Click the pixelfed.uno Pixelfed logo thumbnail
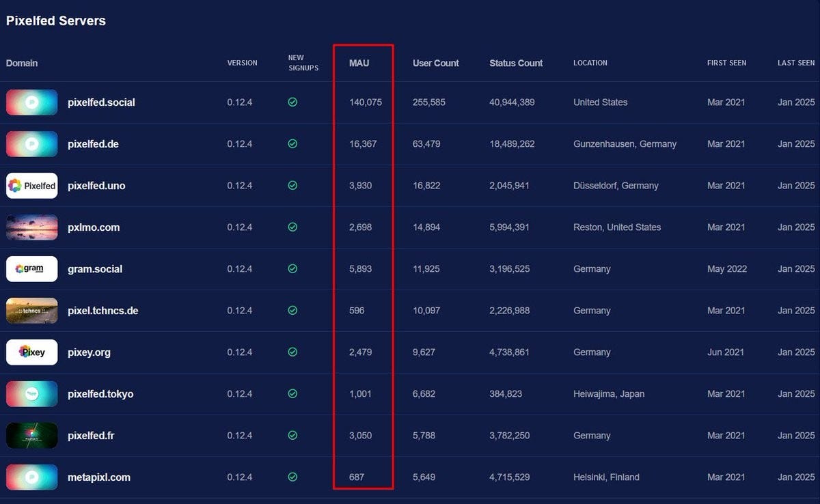The image size is (820, 504). click(x=32, y=186)
